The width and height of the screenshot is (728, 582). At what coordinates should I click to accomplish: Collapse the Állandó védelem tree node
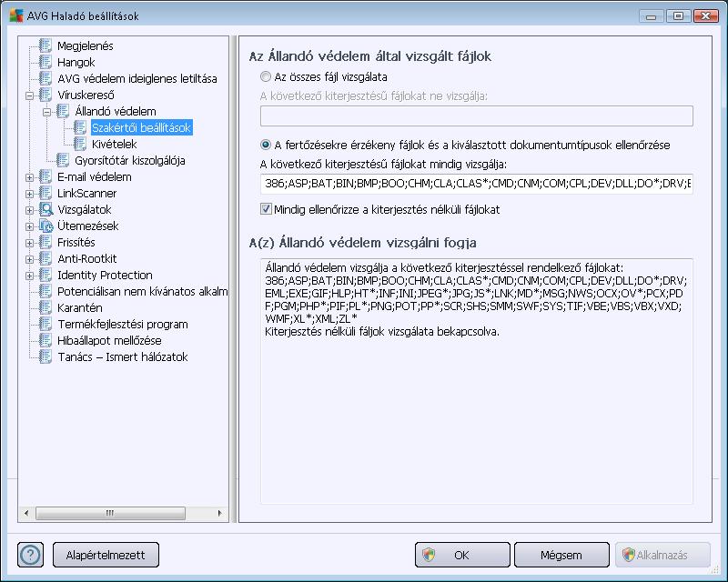click(47, 111)
